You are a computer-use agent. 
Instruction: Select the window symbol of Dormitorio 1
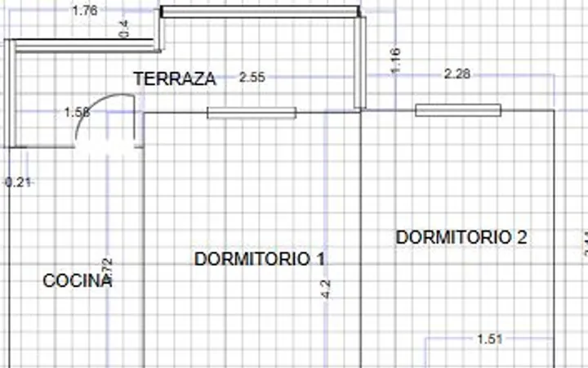pos(252,113)
